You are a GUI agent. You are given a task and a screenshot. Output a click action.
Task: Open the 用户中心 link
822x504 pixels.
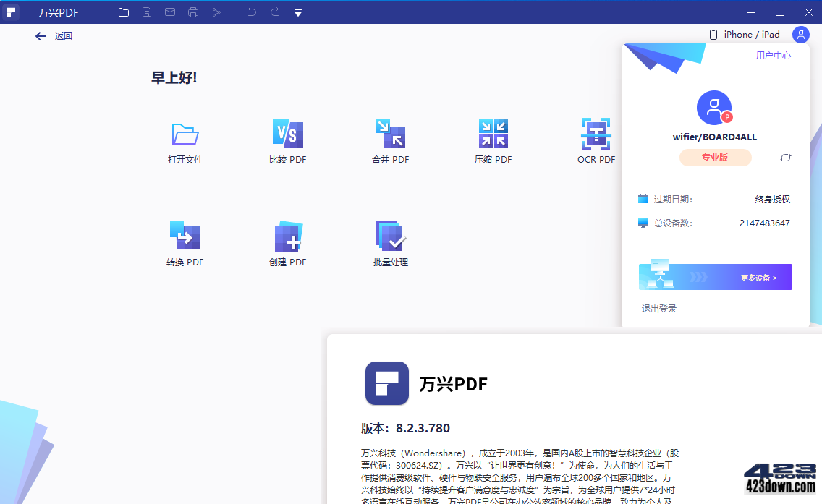coord(774,56)
